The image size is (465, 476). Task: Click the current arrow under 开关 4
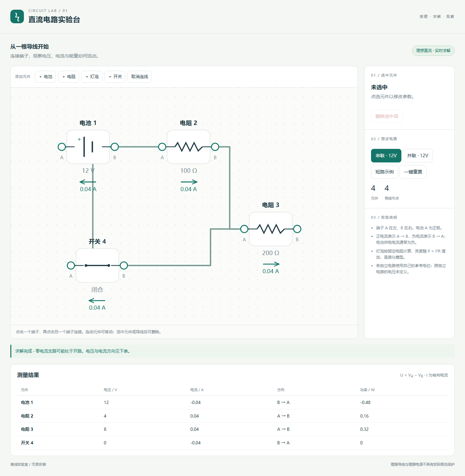pyautogui.click(x=97, y=300)
